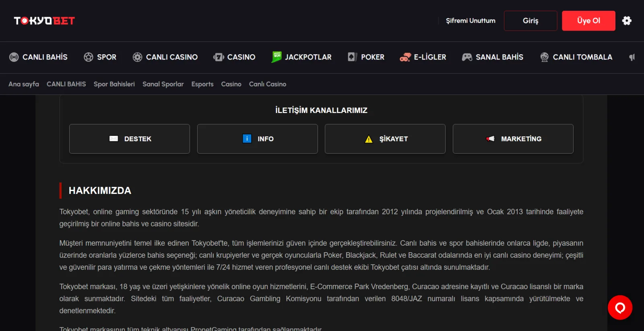This screenshot has height=331, width=644.
Task: Open the CANLI TOMBALA menu label
Action: tap(582, 57)
